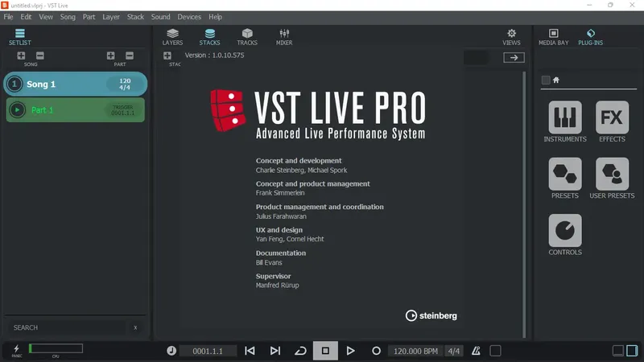Click the time format clock icon
Image resolution: width=644 pixels, height=362 pixels.
click(171, 351)
